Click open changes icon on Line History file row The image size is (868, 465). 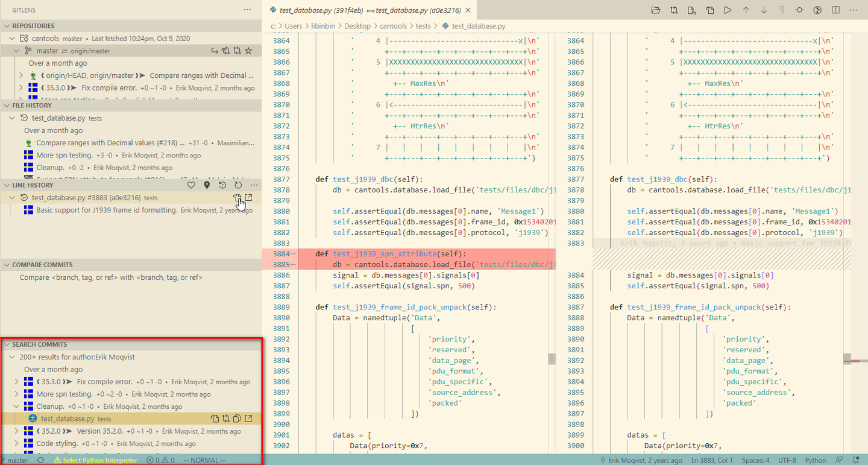tap(237, 198)
